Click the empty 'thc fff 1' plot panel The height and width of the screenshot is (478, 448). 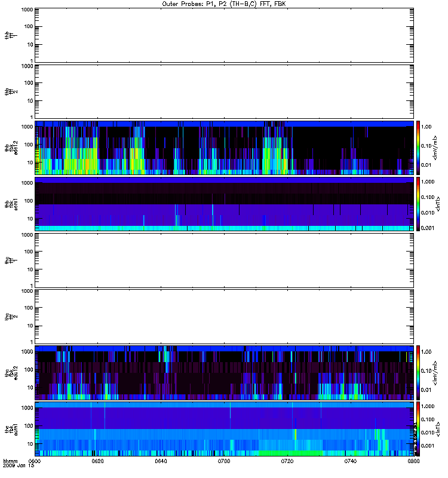225,261
